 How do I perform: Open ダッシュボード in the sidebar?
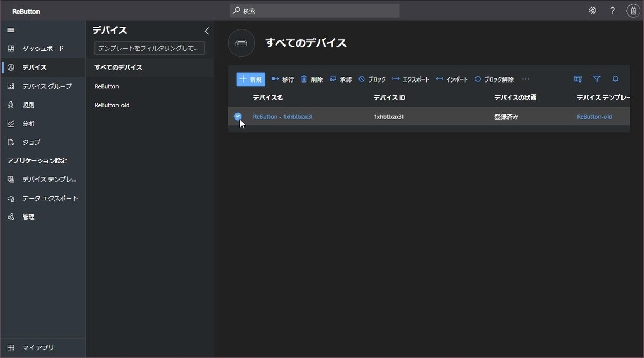pos(43,49)
